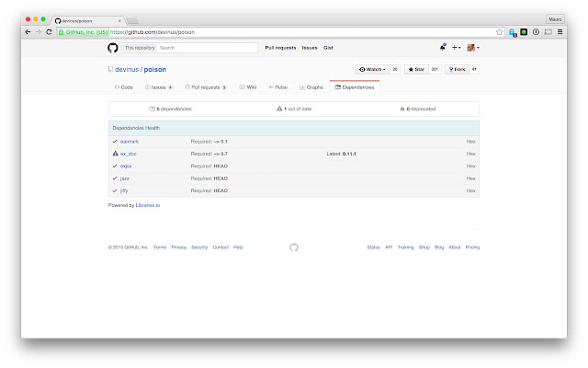The width and height of the screenshot is (588, 368).
Task: Click the repository book icon near devinus
Action: pyautogui.click(x=110, y=69)
